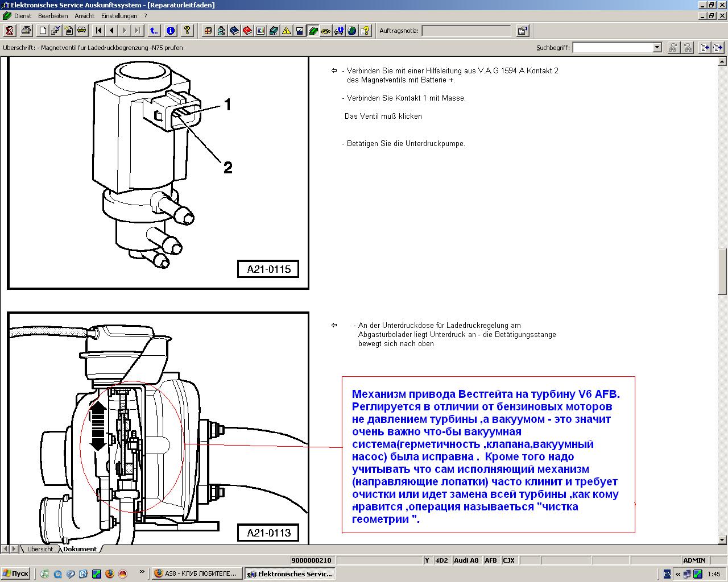Open the Einstellungen menu
The height and width of the screenshot is (582, 728).
pos(120,16)
